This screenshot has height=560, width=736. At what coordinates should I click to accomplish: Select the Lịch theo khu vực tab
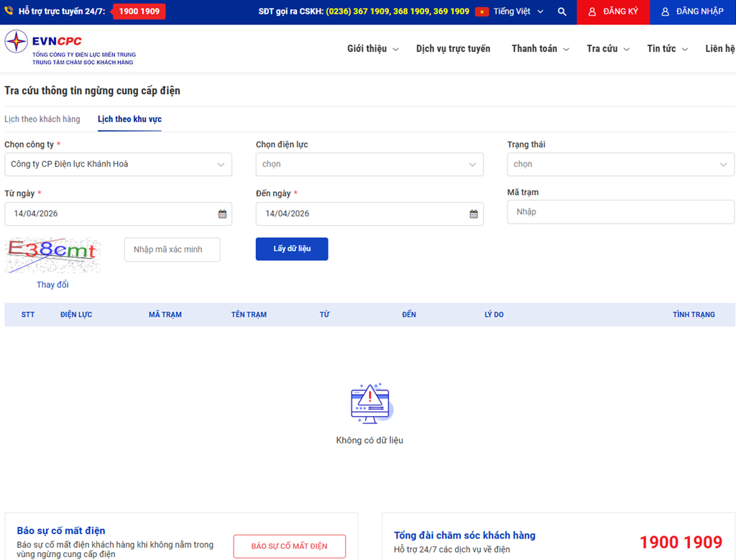tap(129, 119)
